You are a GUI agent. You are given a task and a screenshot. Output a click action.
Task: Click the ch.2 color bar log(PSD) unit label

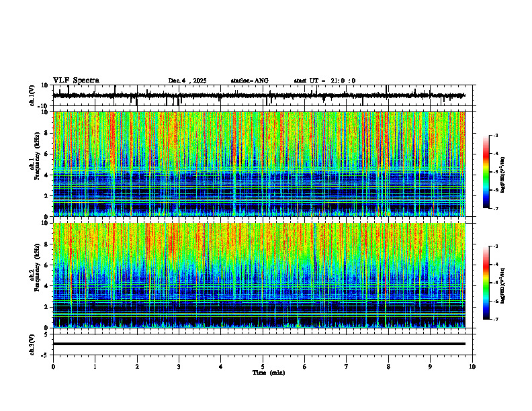(x=503, y=285)
